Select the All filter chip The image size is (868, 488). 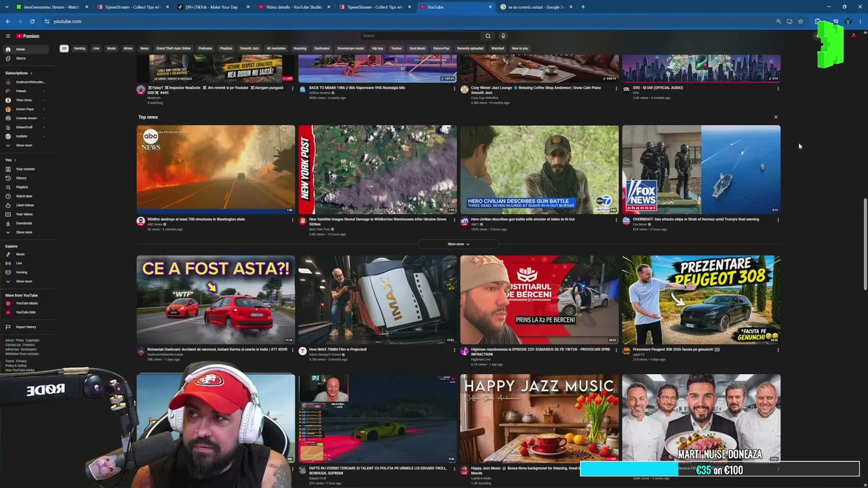click(64, 48)
